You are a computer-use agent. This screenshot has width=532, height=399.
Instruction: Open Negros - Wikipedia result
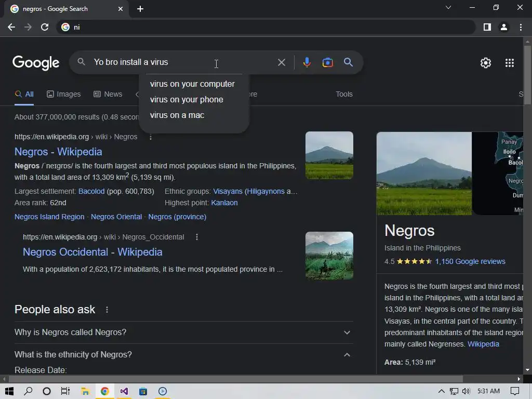(58, 152)
